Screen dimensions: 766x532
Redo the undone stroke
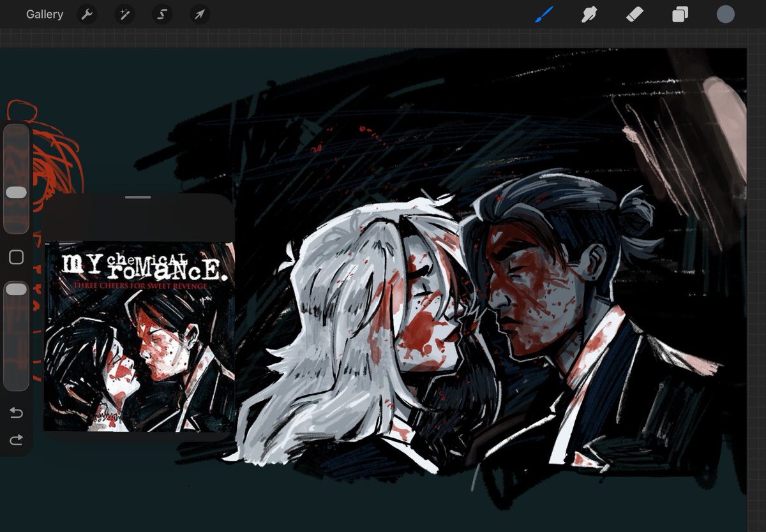pos(16,440)
